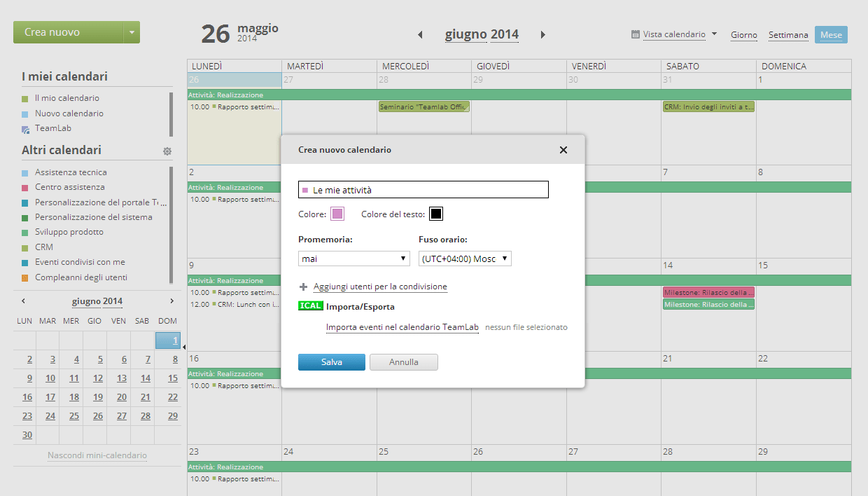The width and height of the screenshot is (868, 496).
Task: Select day 1 in mini-calendar
Action: pos(168,340)
